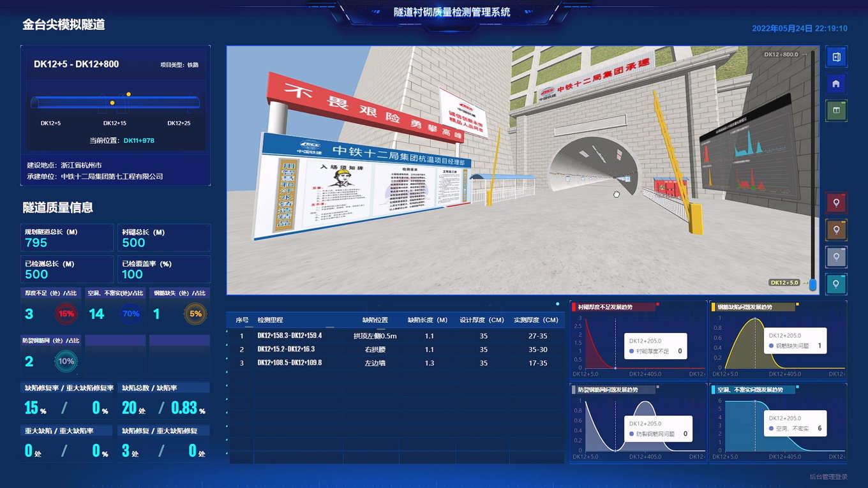Select table row DK12+158.3-DK12+159.4
868x488 pixels.
point(396,336)
